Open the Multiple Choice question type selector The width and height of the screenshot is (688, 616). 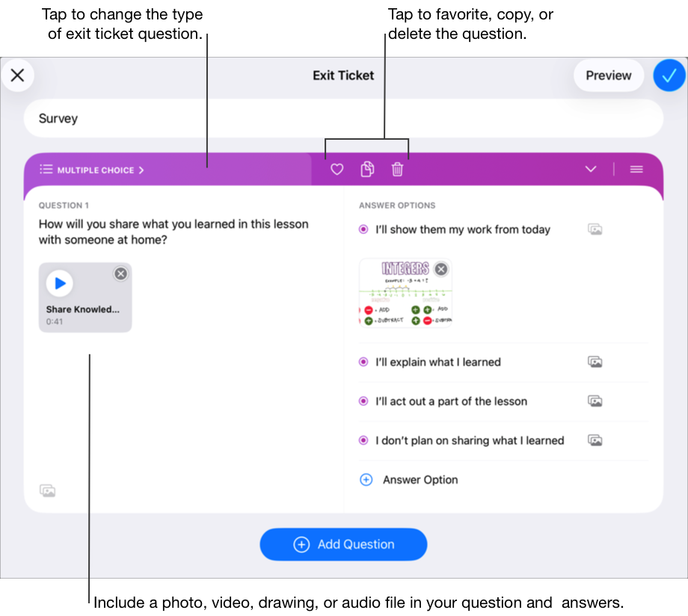tap(91, 170)
